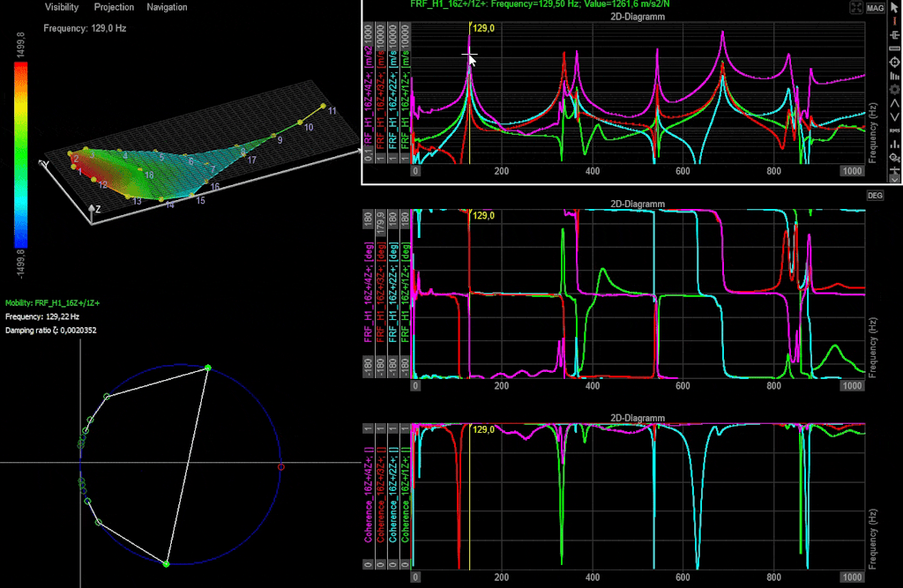Select the band cursor tool
This screenshot has width=903, height=588.
pos(894,34)
